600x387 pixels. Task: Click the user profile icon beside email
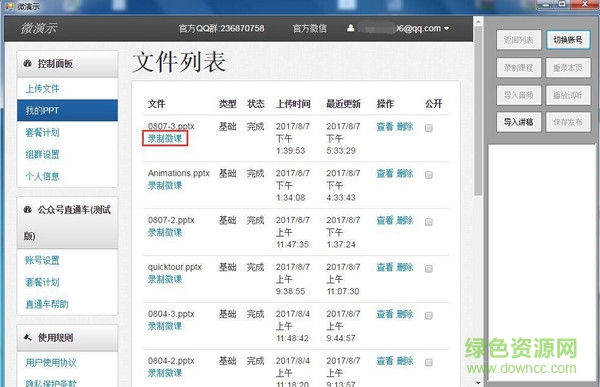350,28
